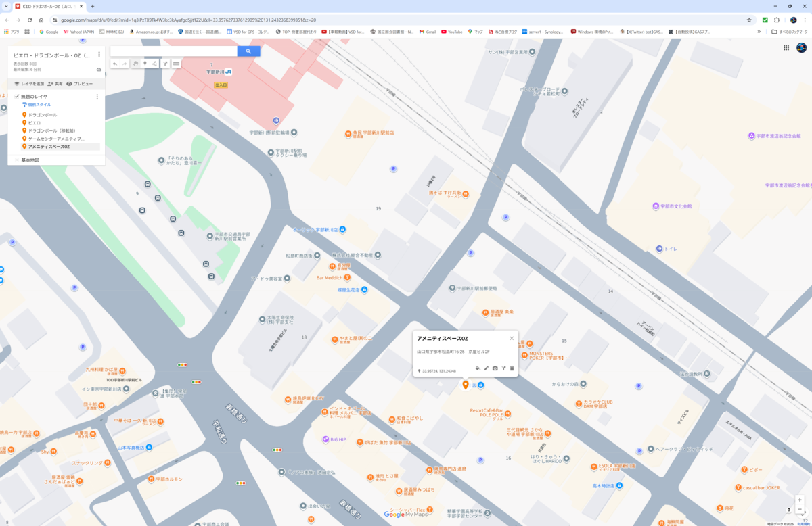Screen dimensions: 812x526
Task: Click レイヤを追加 button
Action: [29, 84]
